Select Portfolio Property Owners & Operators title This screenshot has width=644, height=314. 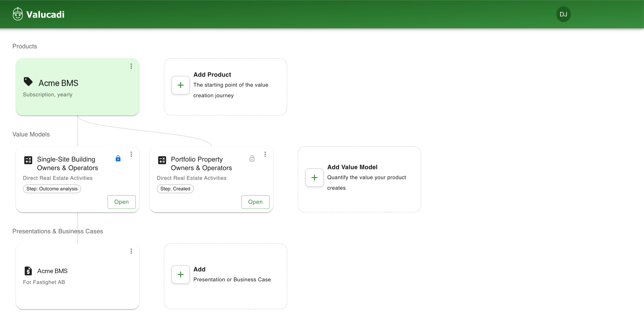(202, 164)
